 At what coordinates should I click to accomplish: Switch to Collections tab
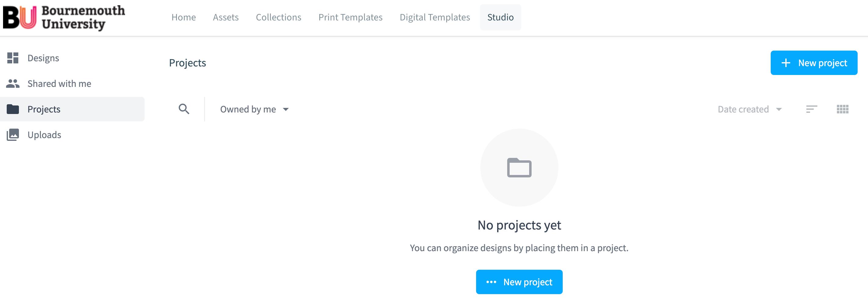pyautogui.click(x=279, y=17)
